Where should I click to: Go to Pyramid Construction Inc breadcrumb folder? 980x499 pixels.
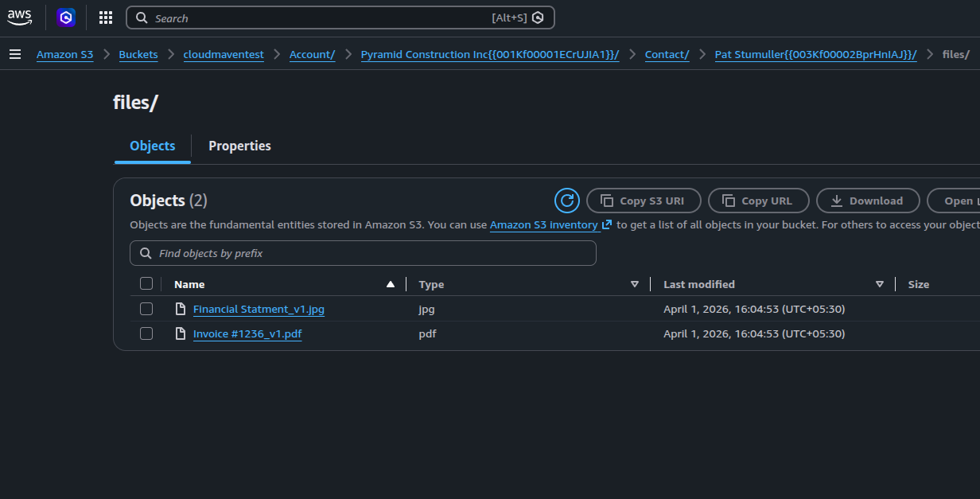click(490, 54)
